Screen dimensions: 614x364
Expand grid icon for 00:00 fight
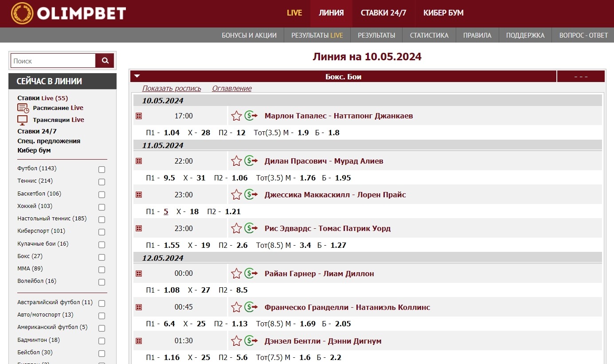click(139, 274)
